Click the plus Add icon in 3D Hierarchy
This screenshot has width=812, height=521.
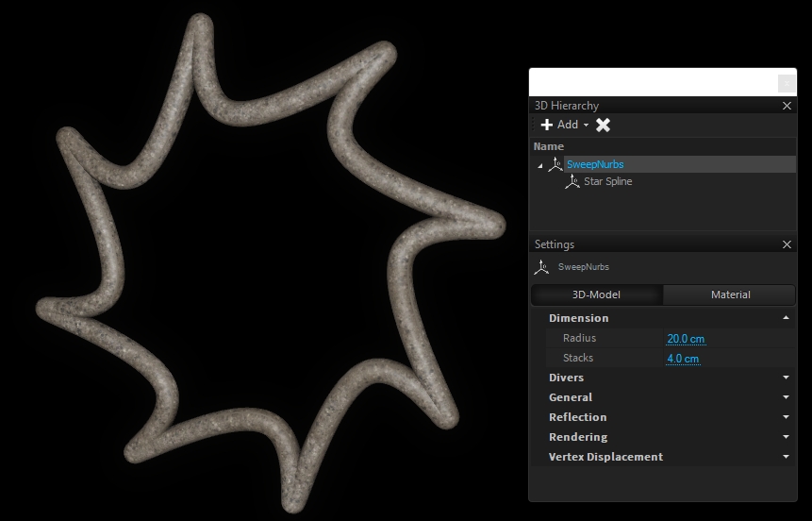[x=547, y=125]
